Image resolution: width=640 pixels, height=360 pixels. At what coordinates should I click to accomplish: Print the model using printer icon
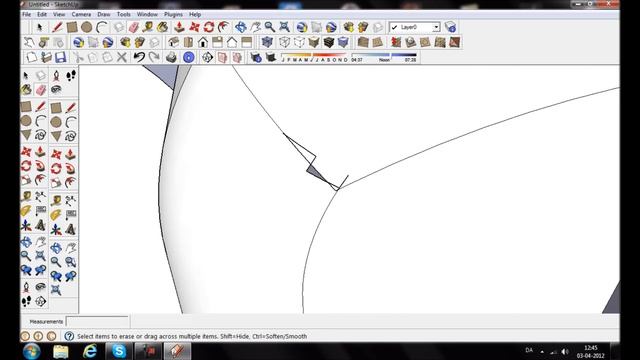coord(171,57)
